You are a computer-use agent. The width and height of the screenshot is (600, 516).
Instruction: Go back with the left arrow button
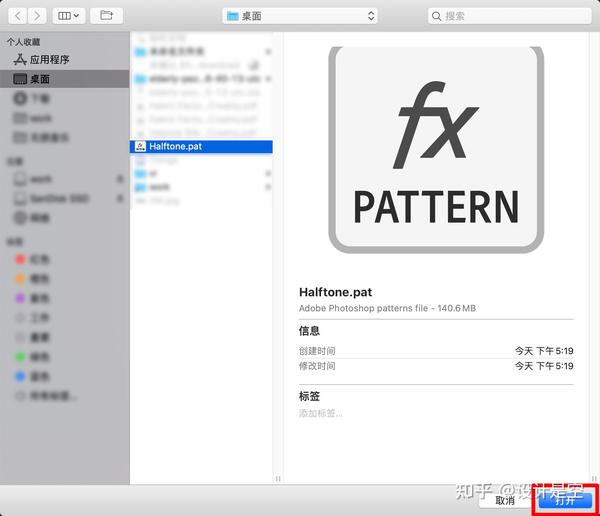[18, 16]
